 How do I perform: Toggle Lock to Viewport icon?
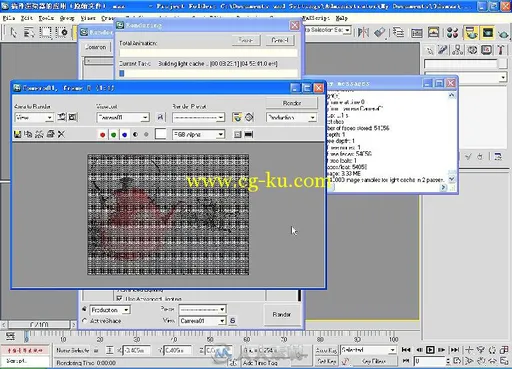(160, 117)
